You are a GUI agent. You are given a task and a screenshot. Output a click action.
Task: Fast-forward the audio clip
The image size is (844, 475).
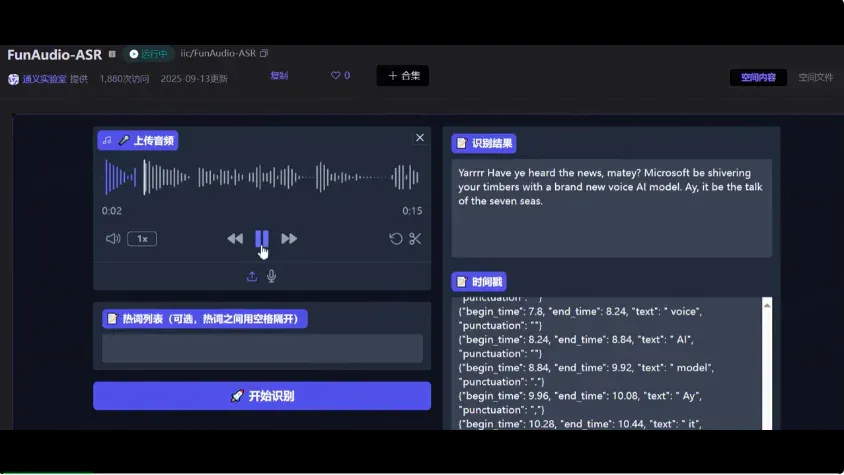click(289, 239)
